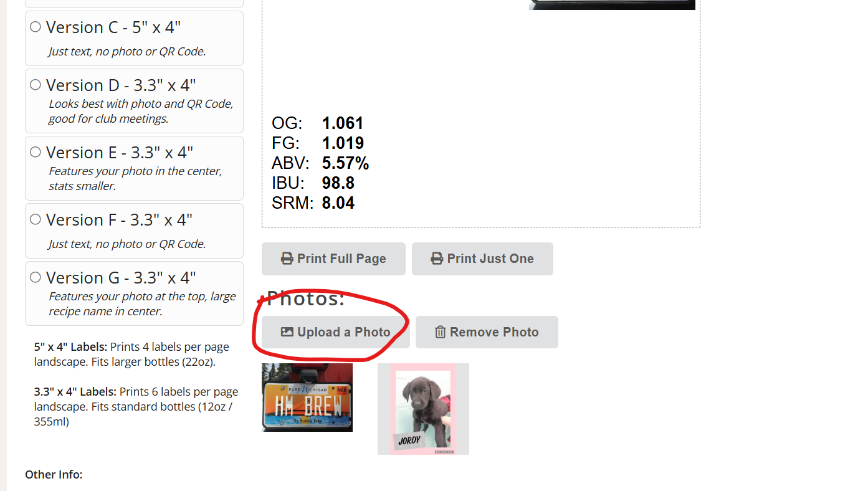Click the trash can icon on Remove Photo
The height and width of the screenshot is (491, 868).
(440, 332)
